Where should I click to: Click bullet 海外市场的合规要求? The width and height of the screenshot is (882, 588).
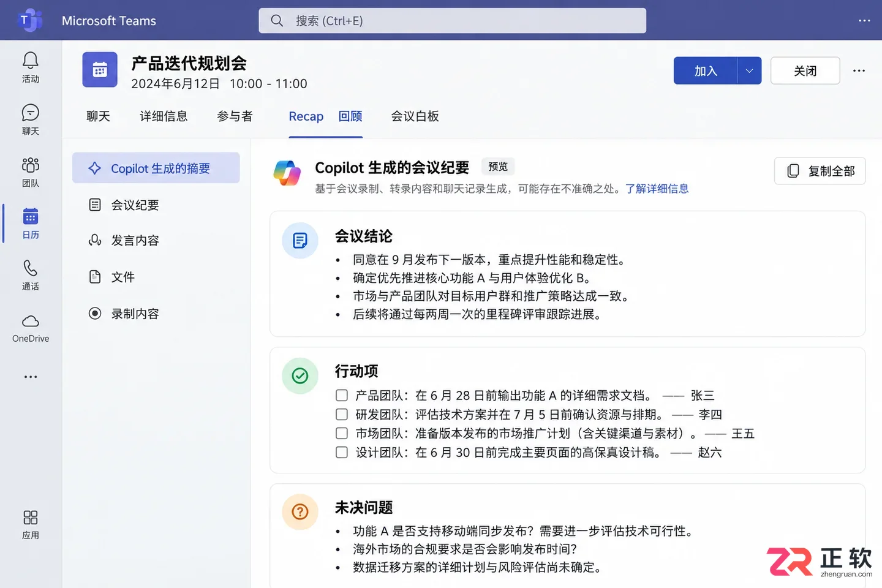click(x=465, y=549)
